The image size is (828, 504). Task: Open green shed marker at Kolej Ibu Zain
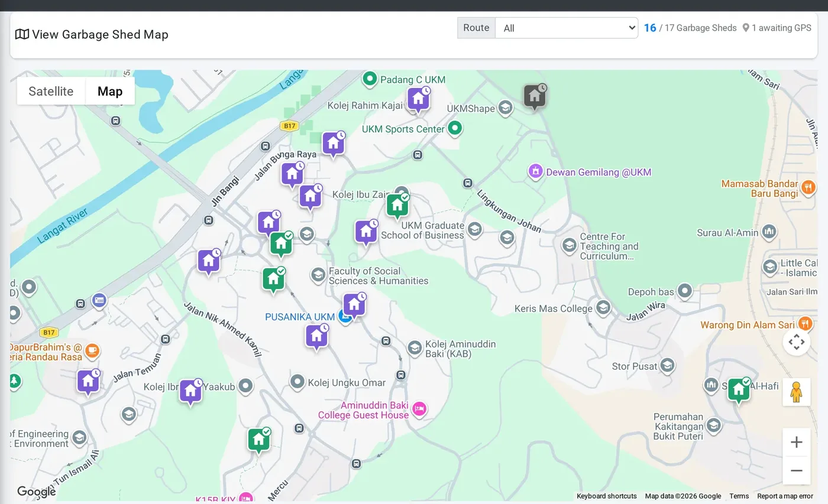point(397,206)
